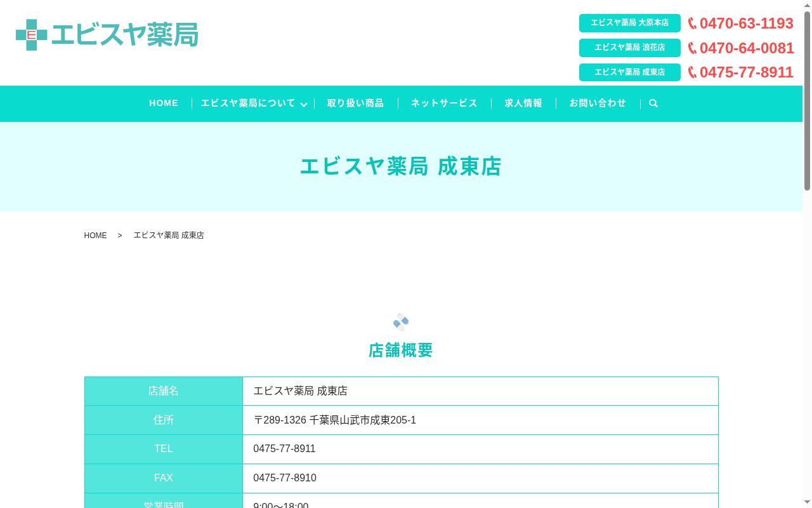The image size is (812, 508).
Task: Go to ネットサービス in navigation
Action: 444,103
